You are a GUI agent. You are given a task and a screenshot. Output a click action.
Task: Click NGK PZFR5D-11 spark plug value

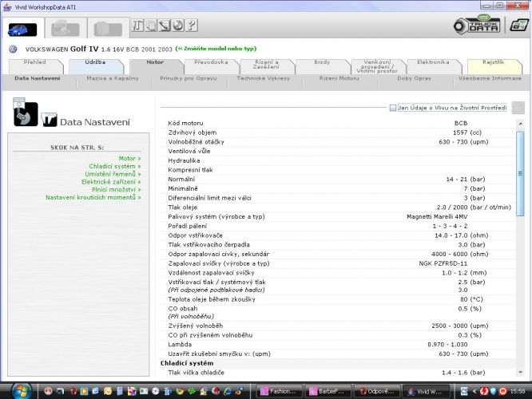pos(443,263)
